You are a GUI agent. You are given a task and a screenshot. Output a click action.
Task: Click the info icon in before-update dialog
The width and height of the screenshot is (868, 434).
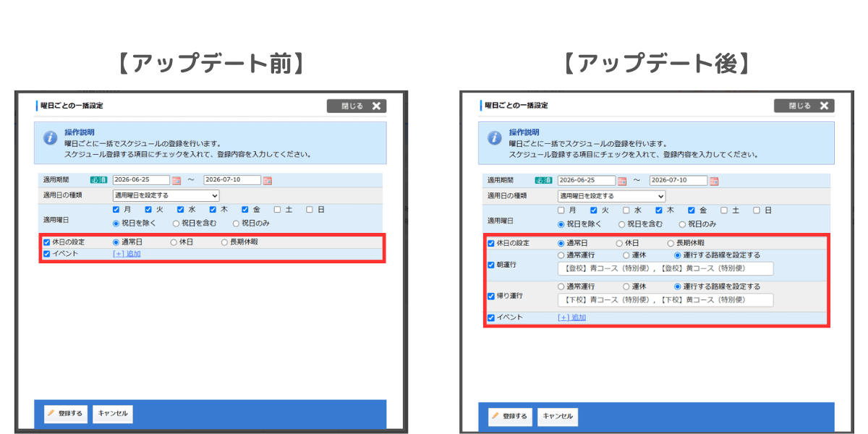pos(50,137)
